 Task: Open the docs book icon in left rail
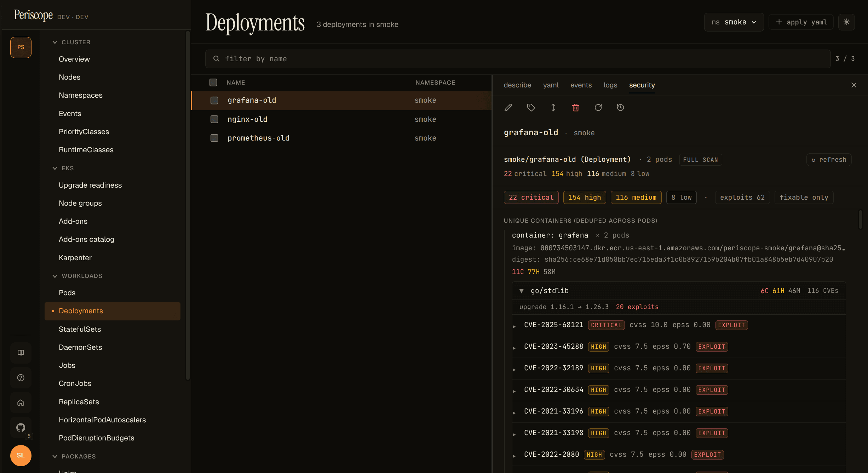pyautogui.click(x=21, y=353)
